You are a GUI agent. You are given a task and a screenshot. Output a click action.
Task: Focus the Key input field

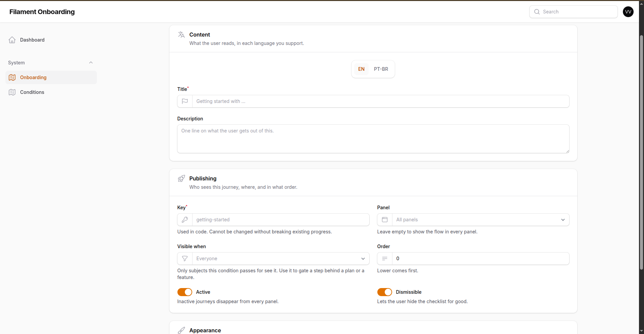281,220
